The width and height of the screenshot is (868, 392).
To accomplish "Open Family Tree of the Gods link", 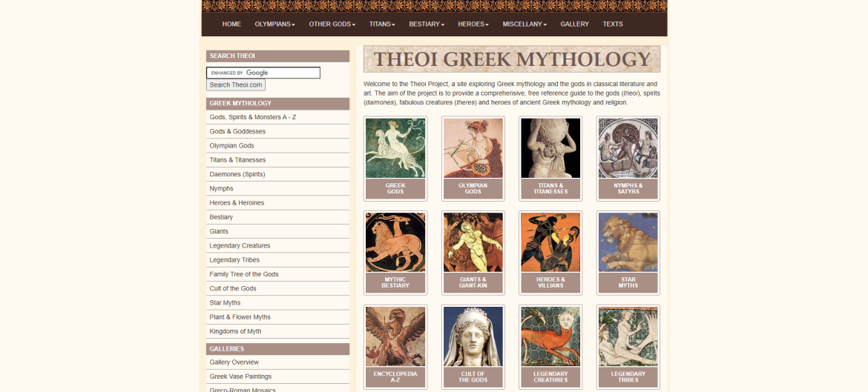I will tap(277, 274).
